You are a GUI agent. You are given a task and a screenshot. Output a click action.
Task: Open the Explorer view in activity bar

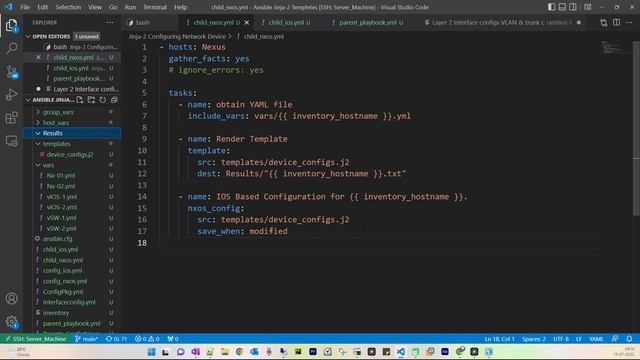click(11, 25)
